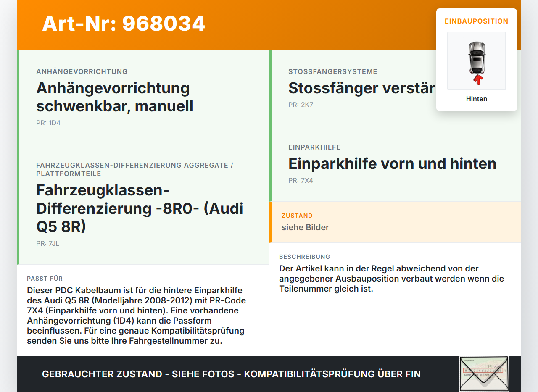Select the Fahrzeugklassen-Differenzierung -8R0- title
This screenshot has width=538, height=392.
pos(140,208)
